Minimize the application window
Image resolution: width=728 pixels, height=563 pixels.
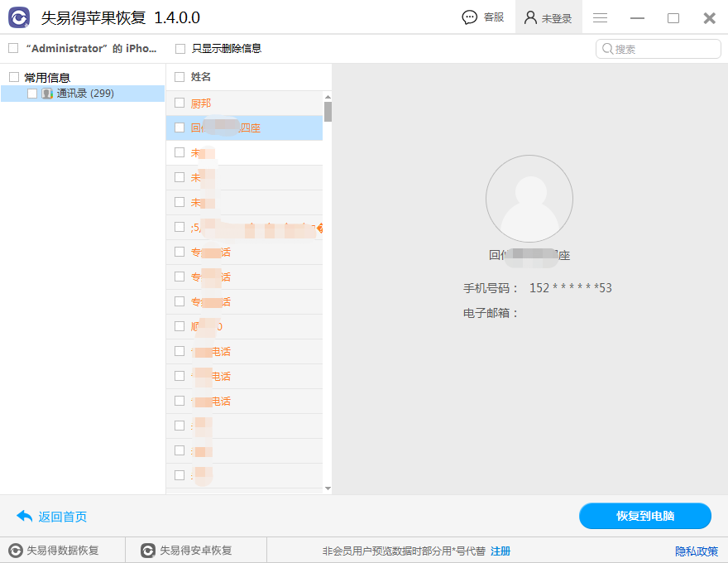(x=637, y=18)
